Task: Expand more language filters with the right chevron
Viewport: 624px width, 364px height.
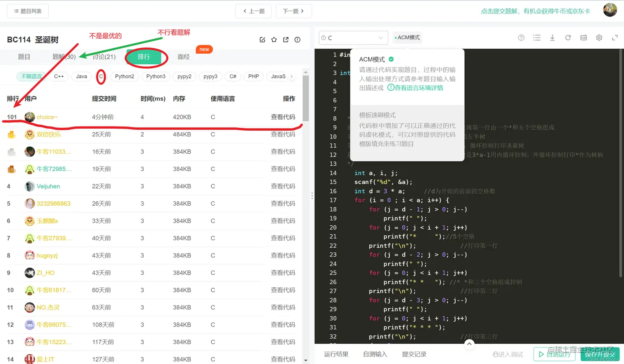Action: click(x=292, y=76)
